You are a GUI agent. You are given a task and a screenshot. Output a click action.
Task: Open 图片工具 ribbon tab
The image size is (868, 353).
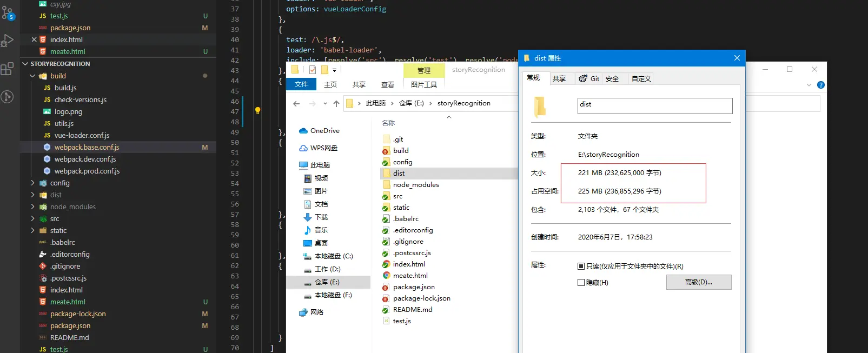point(424,85)
